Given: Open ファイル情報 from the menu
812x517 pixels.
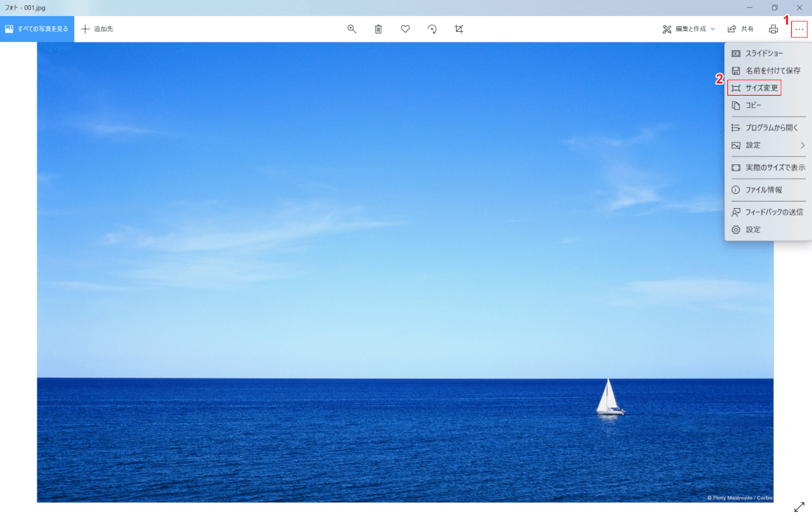Looking at the screenshot, I should point(763,190).
